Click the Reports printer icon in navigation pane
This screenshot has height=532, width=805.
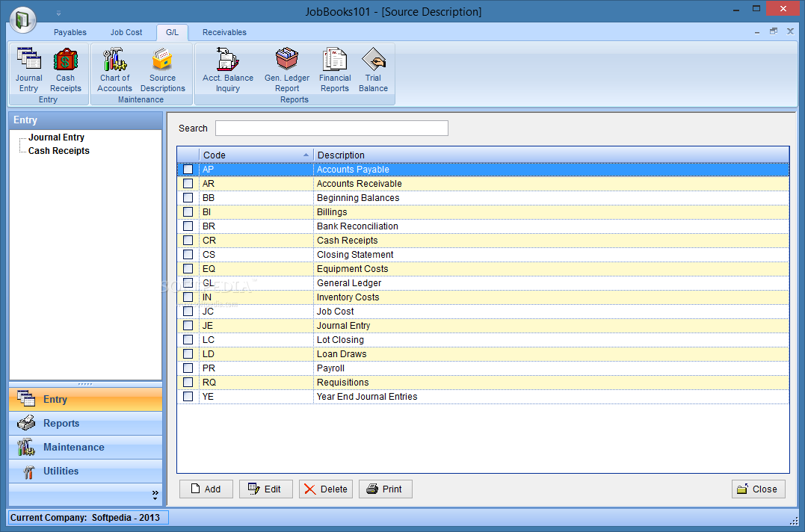(x=26, y=423)
